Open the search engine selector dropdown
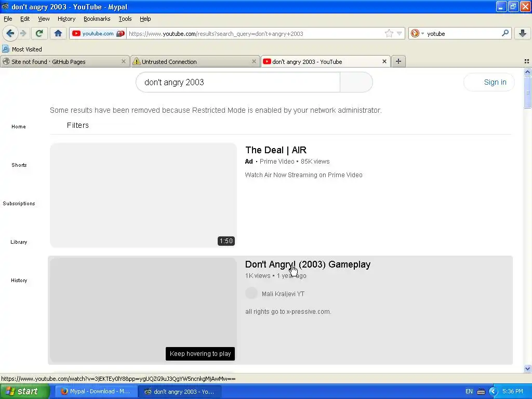The image size is (532, 399). click(x=417, y=33)
